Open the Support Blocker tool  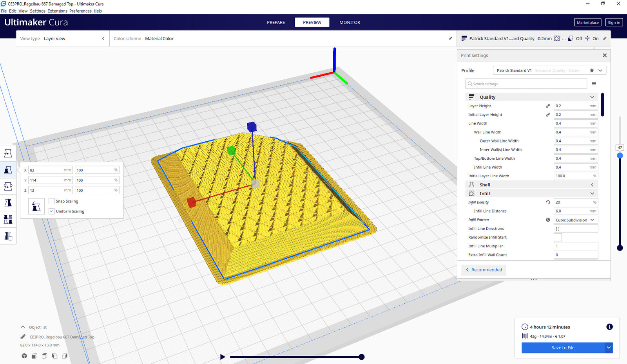pyautogui.click(x=8, y=236)
